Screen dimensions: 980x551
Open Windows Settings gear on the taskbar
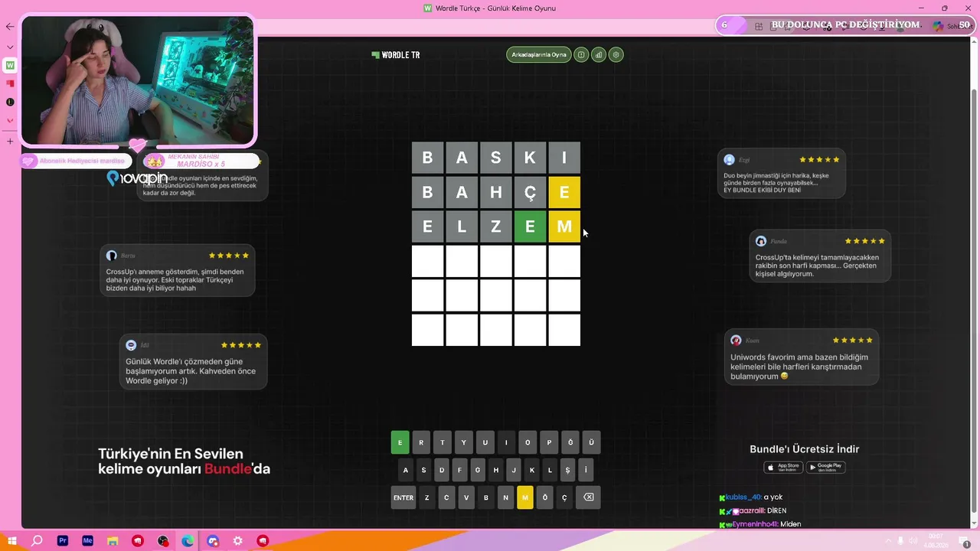click(x=238, y=541)
